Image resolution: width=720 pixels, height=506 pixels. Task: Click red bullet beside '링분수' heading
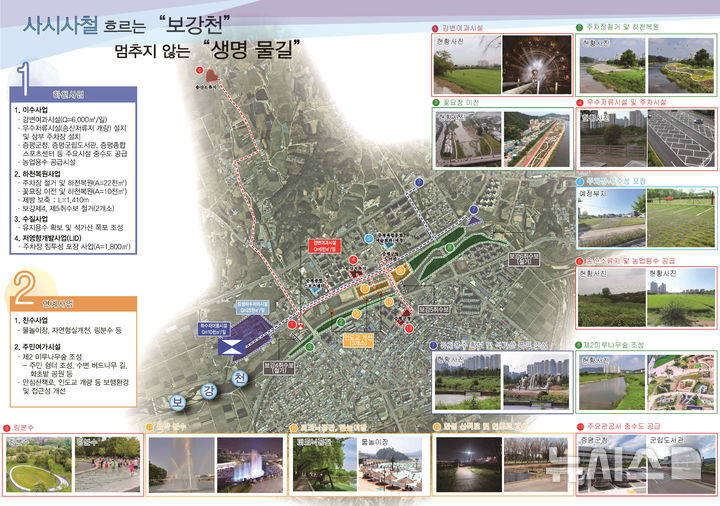tap(6, 428)
